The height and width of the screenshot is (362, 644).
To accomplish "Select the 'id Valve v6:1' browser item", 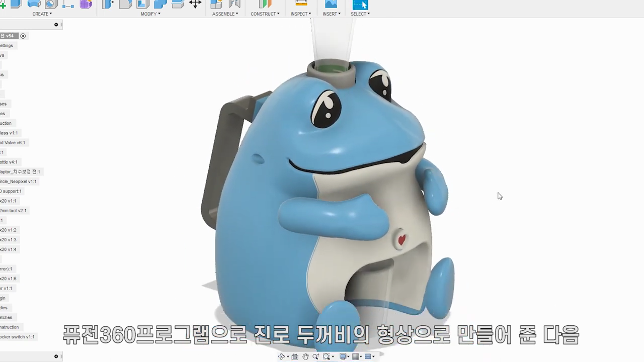I will 13,143.
